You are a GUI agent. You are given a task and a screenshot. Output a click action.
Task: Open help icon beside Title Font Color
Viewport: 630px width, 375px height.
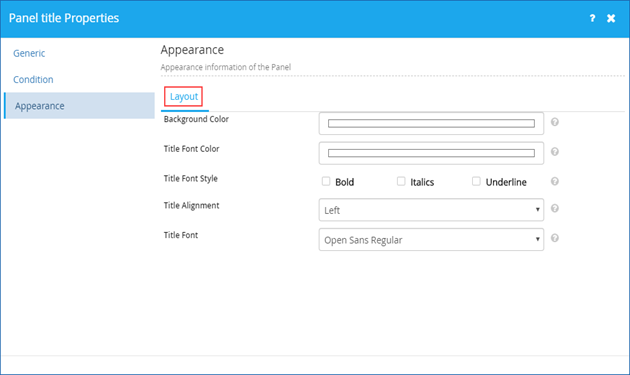coord(554,152)
